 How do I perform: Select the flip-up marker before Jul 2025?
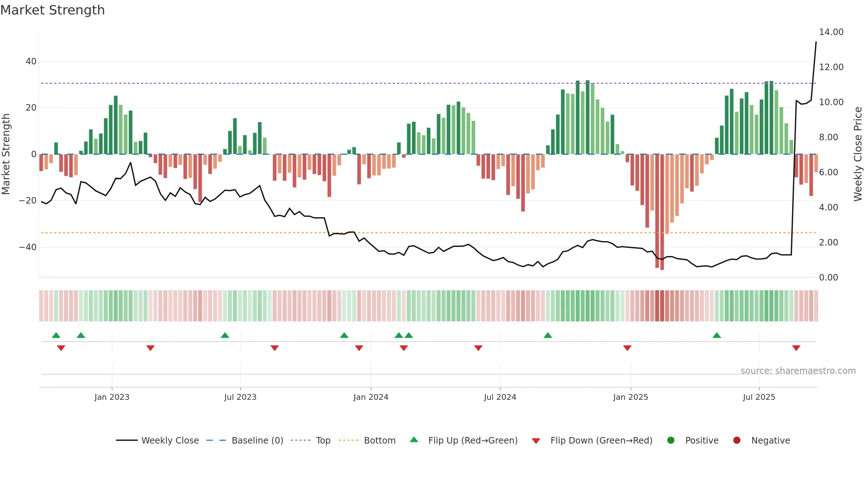tap(717, 335)
